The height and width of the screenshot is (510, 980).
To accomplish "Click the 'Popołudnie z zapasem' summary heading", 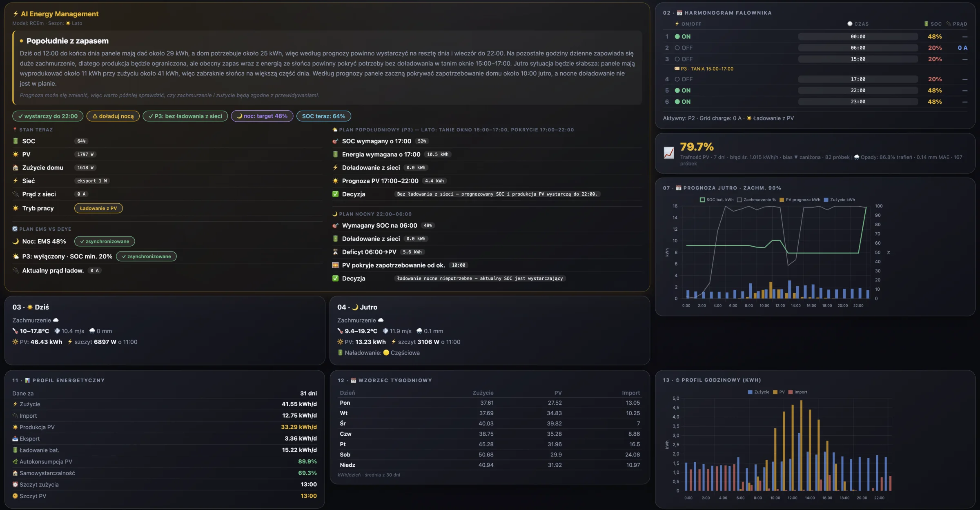I will click(x=67, y=41).
